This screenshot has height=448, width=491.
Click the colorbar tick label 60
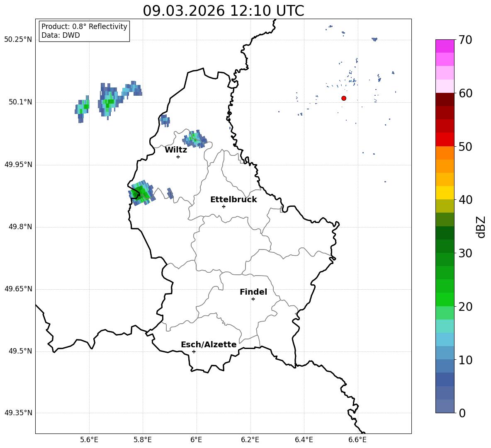click(x=465, y=93)
